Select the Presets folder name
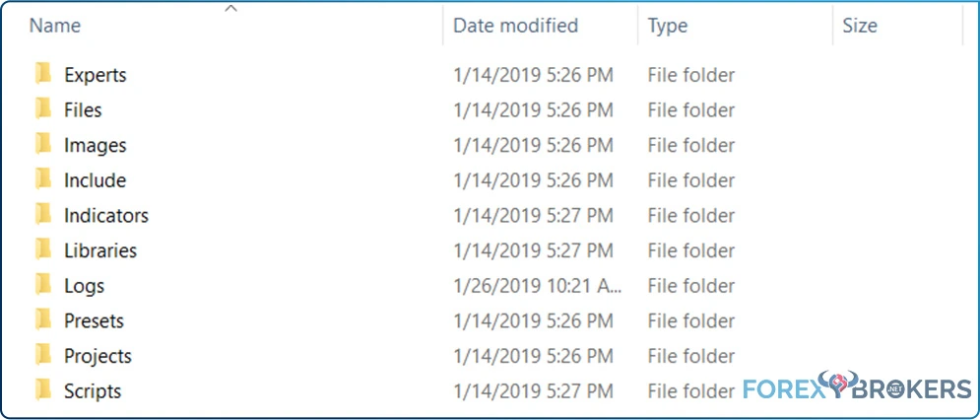Screen dimensions: 980x420 [x=94, y=320]
